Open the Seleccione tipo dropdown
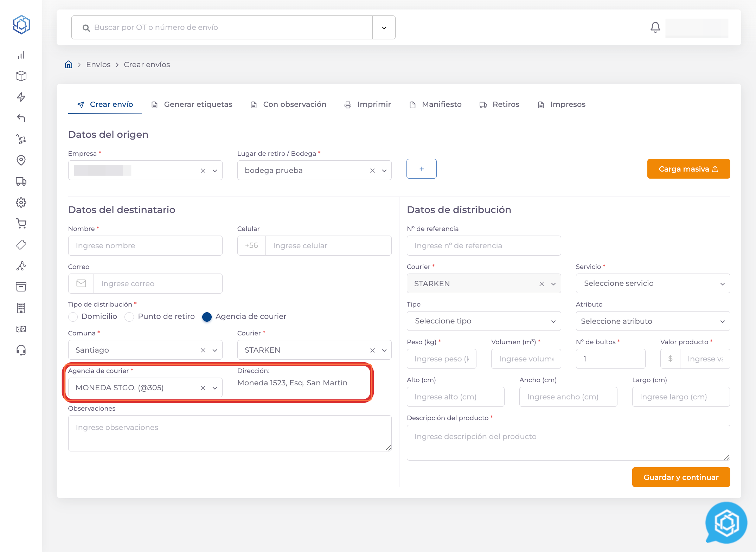The width and height of the screenshot is (756, 552). coord(483,321)
